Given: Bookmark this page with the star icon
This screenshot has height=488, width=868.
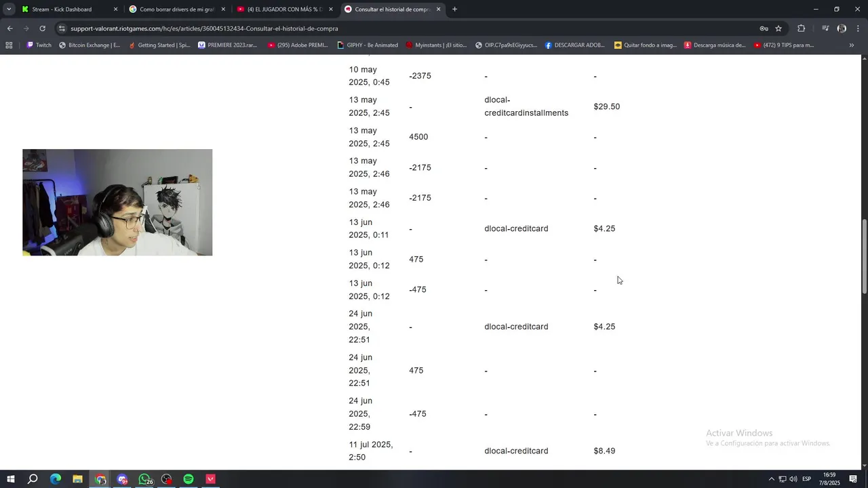Looking at the screenshot, I should (x=778, y=28).
